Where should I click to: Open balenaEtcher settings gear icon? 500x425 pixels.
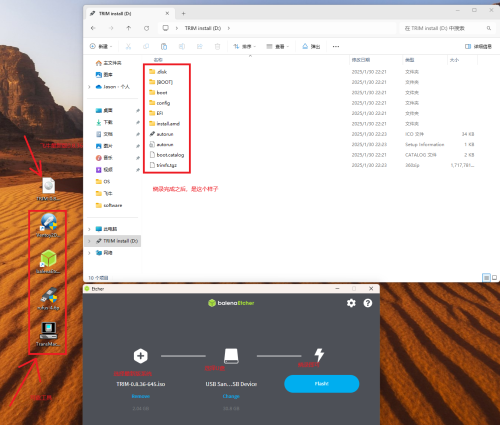(351, 303)
